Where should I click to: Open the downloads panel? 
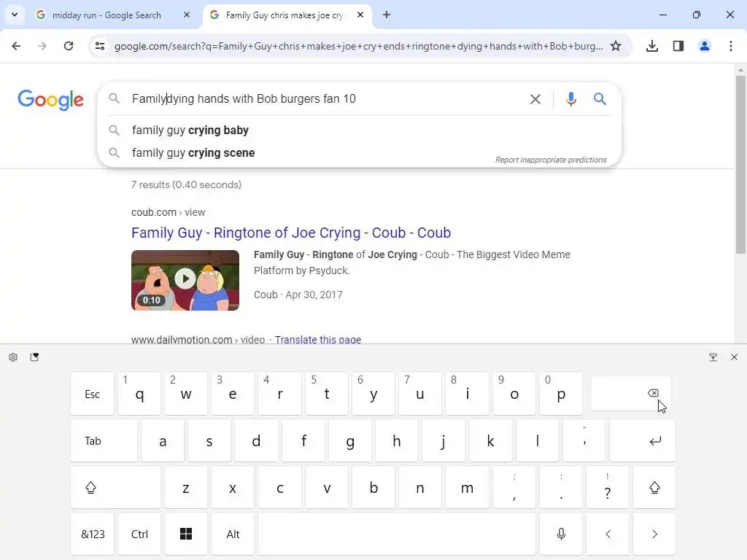pyautogui.click(x=652, y=46)
